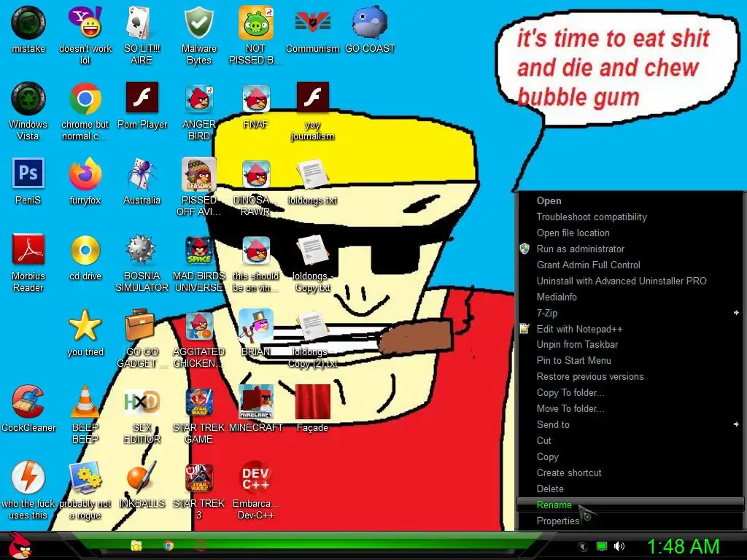Viewport: 747px width, 560px height.
Task: Expand the Send to submenu
Action: [630, 424]
